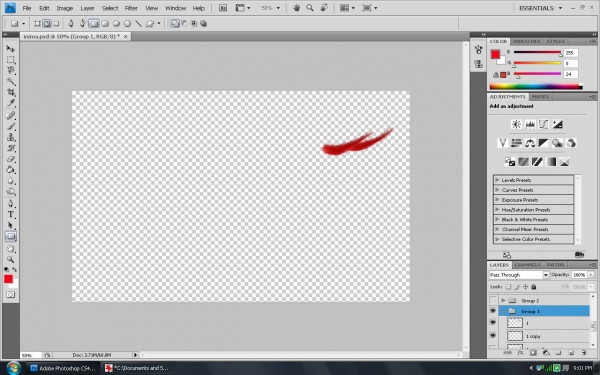
Task: Hide Group 1 visibility eye
Action: pos(493,311)
